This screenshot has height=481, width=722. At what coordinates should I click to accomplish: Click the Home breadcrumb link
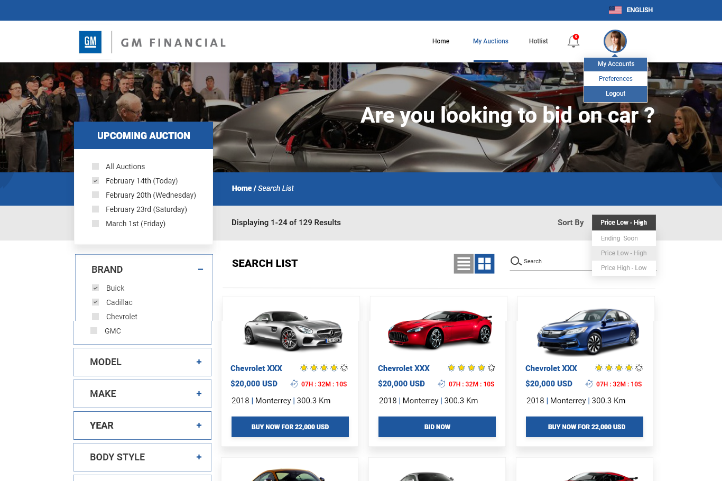[242, 188]
